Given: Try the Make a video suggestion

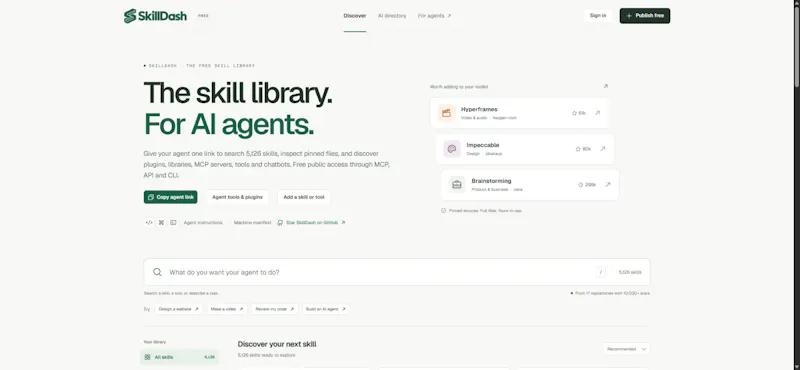Looking at the screenshot, I should [227, 309].
